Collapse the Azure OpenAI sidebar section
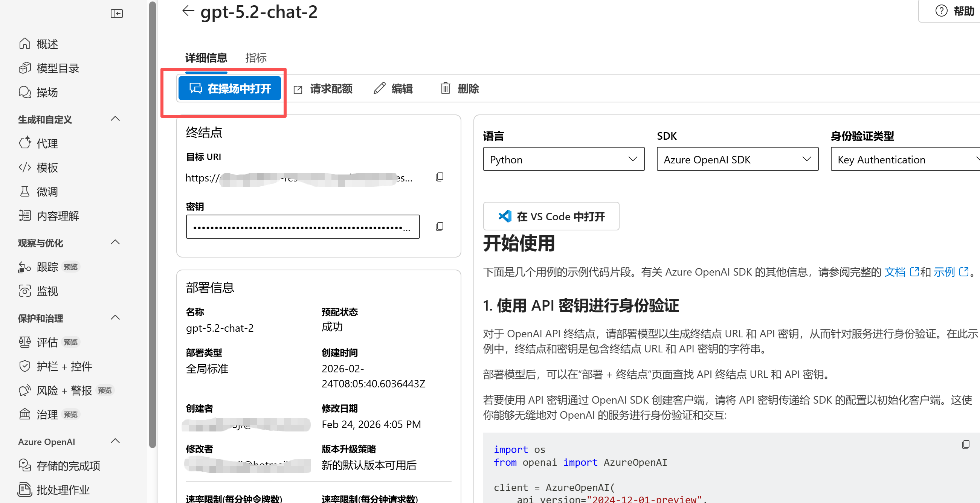Image resolution: width=980 pixels, height=503 pixels. point(115,441)
